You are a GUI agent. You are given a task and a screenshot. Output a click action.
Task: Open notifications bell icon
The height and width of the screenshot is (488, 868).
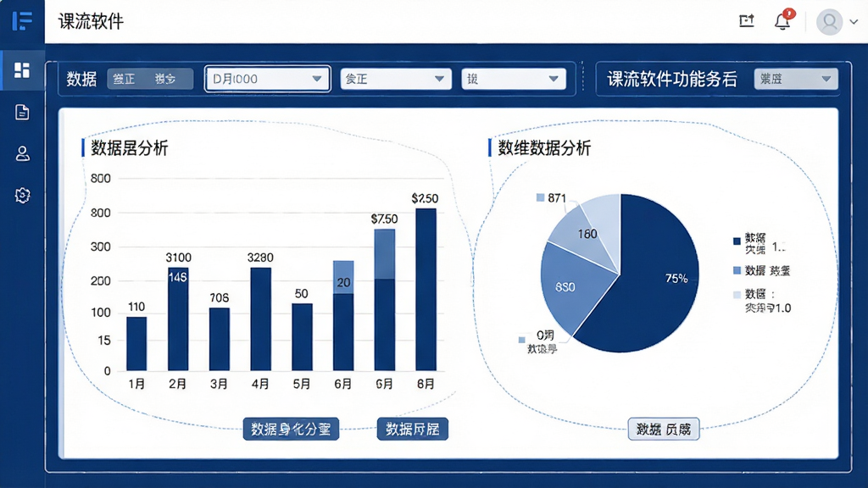coord(782,21)
